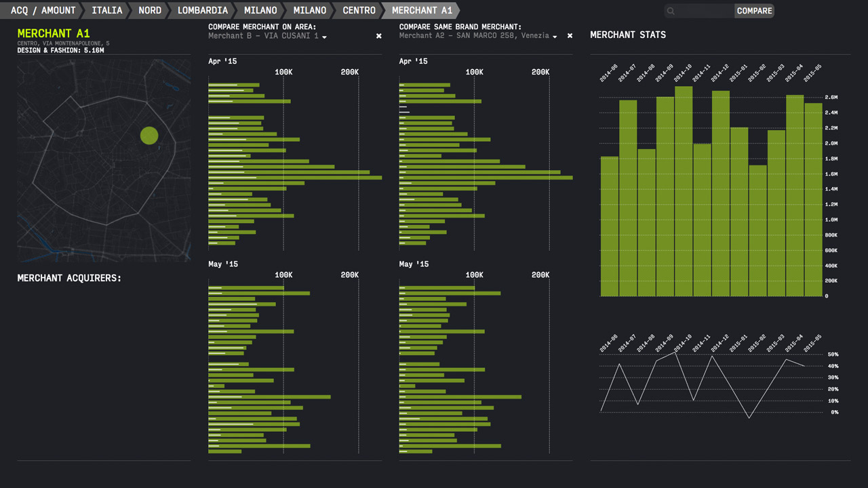This screenshot has width=868, height=488.
Task: Open the Merchant A2 – San Marco dropdown
Action: click(478, 36)
